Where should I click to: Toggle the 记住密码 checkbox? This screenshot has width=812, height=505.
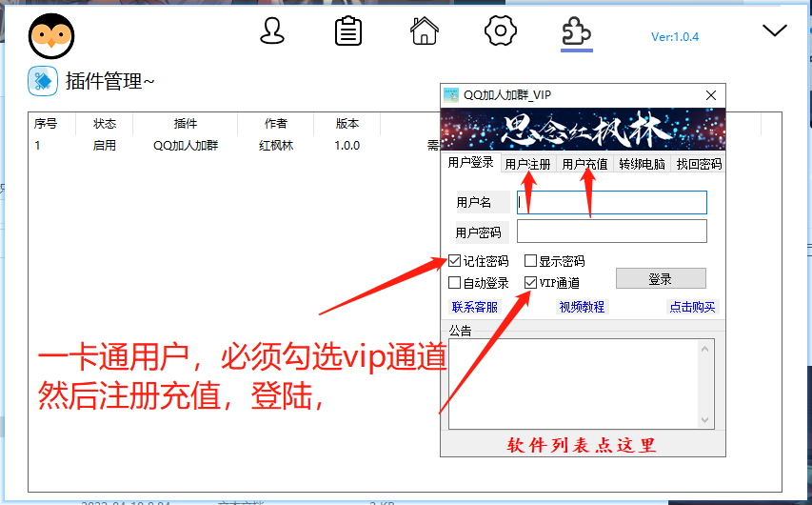[x=454, y=261]
